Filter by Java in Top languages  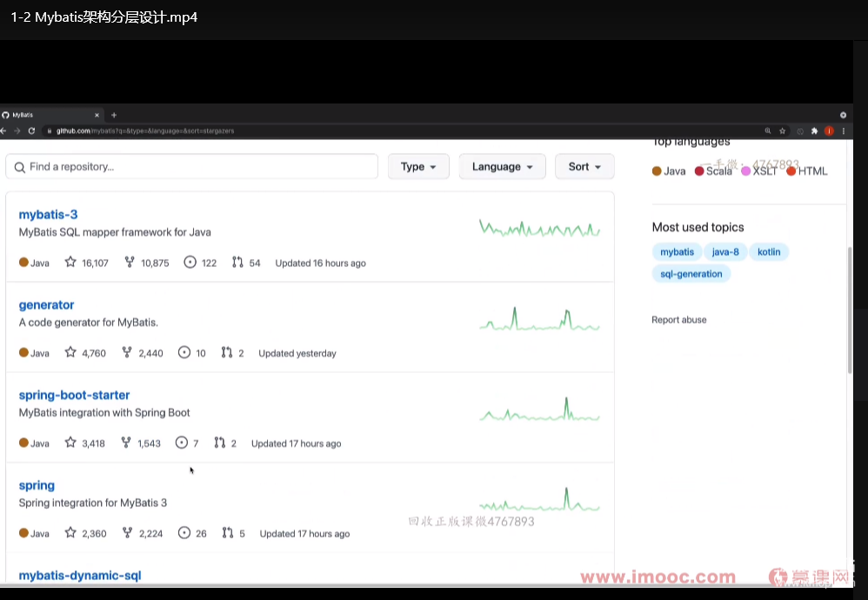click(x=669, y=171)
